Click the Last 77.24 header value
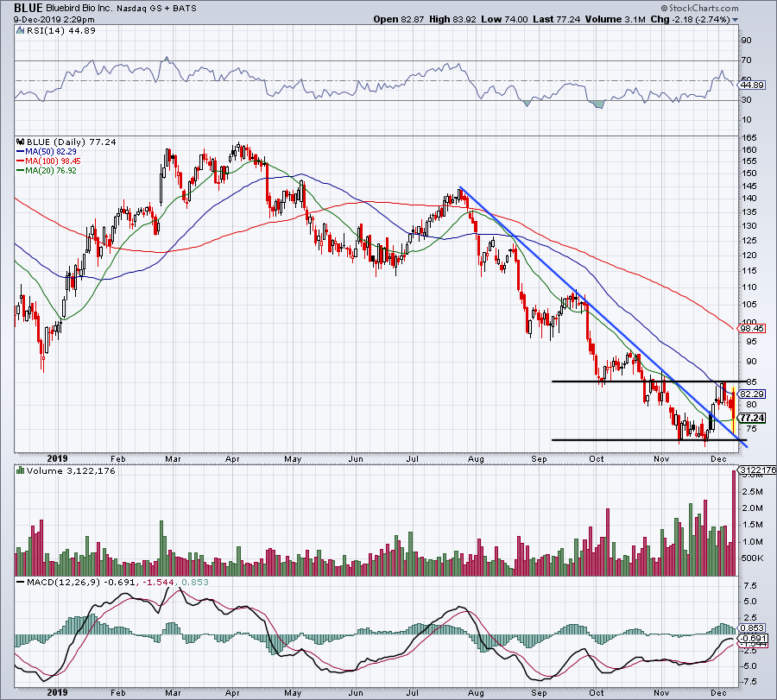Image resolution: width=777 pixels, height=700 pixels. (557, 19)
